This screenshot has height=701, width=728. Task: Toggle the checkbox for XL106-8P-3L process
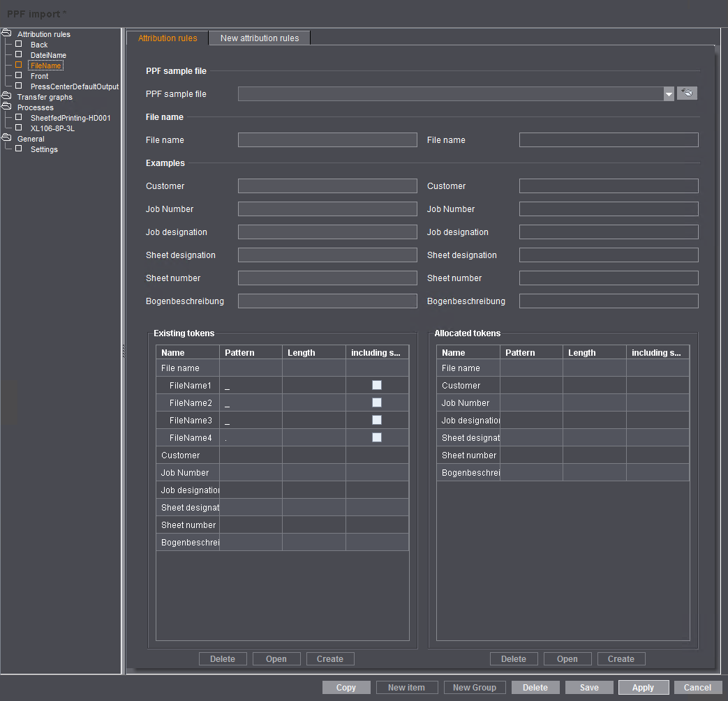18,128
